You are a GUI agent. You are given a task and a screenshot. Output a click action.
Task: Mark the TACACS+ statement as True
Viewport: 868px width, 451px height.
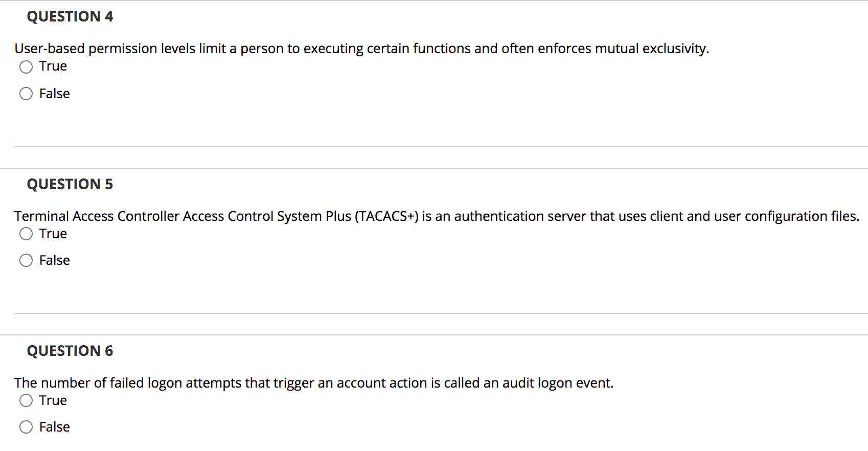pyautogui.click(x=26, y=234)
